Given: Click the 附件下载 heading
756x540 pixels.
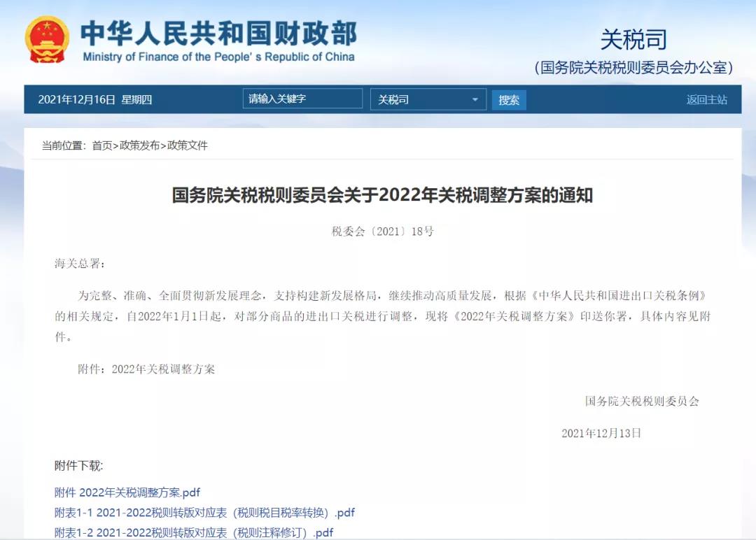Looking at the screenshot, I should (78, 465).
